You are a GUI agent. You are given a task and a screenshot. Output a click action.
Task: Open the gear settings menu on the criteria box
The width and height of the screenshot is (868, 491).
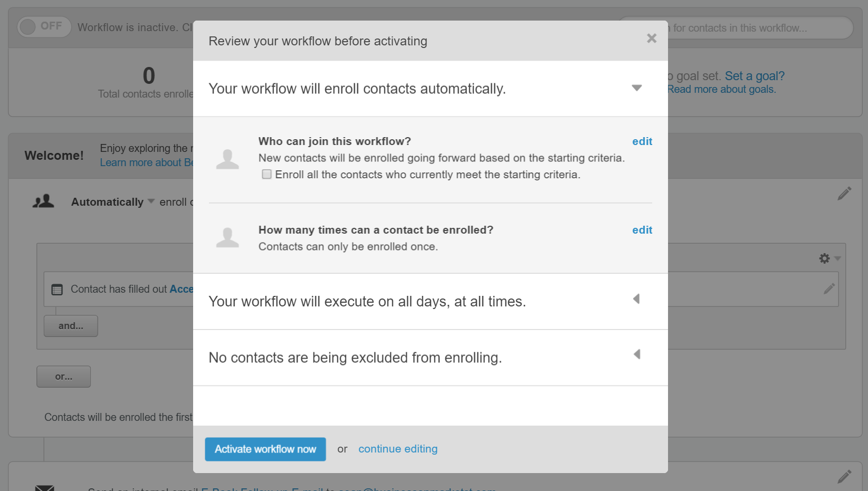click(824, 258)
